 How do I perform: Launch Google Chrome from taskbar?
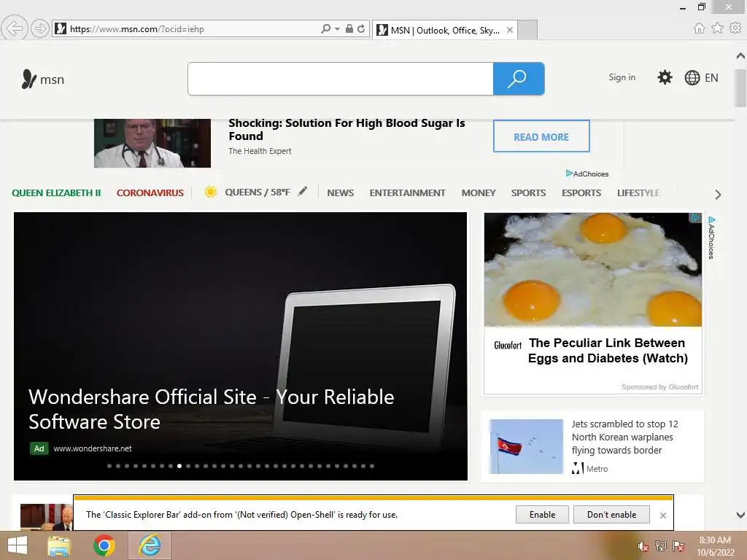point(104,545)
